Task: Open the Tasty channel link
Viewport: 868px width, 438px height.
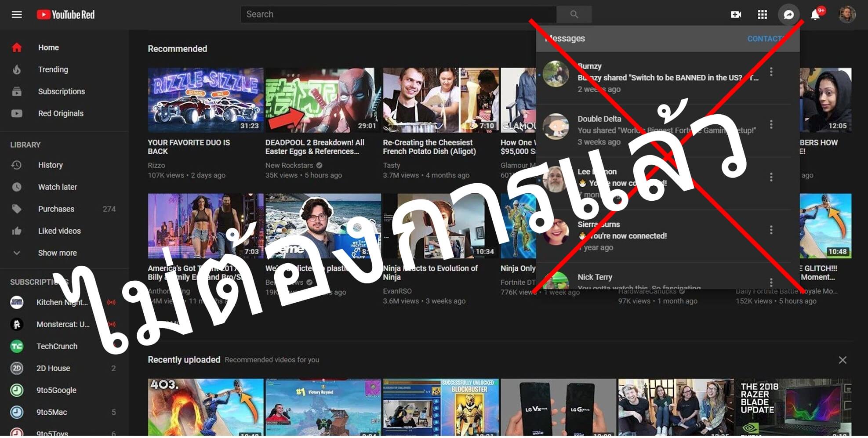Action: click(392, 165)
